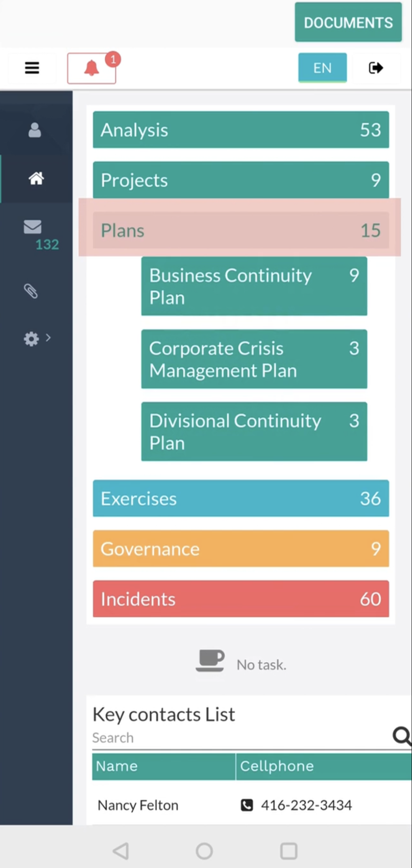Open messages envelope icon showing 132
412x868 pixels.
[33, 227]
